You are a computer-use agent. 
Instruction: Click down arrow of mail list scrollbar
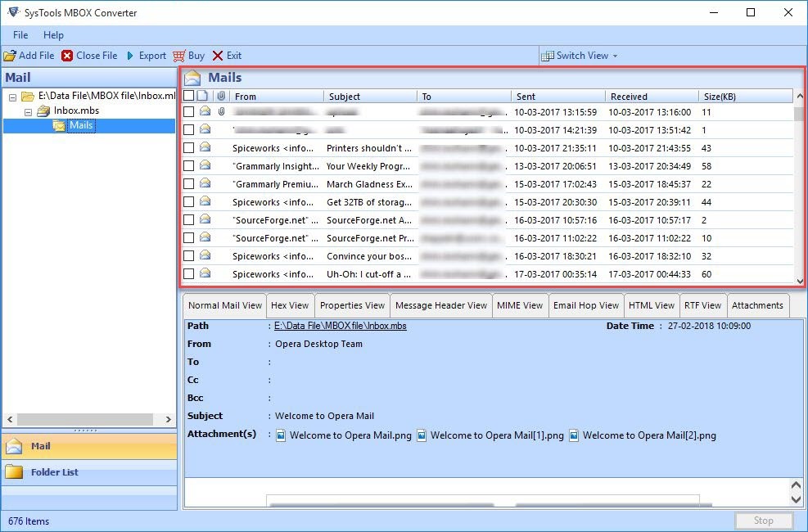point(800,281)
